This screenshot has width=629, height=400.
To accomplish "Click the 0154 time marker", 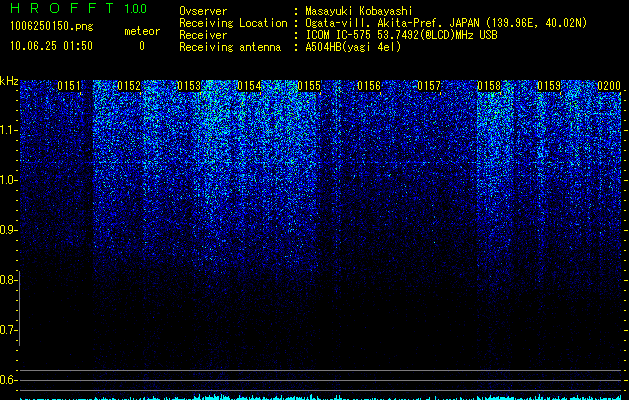I will point(249,86).
